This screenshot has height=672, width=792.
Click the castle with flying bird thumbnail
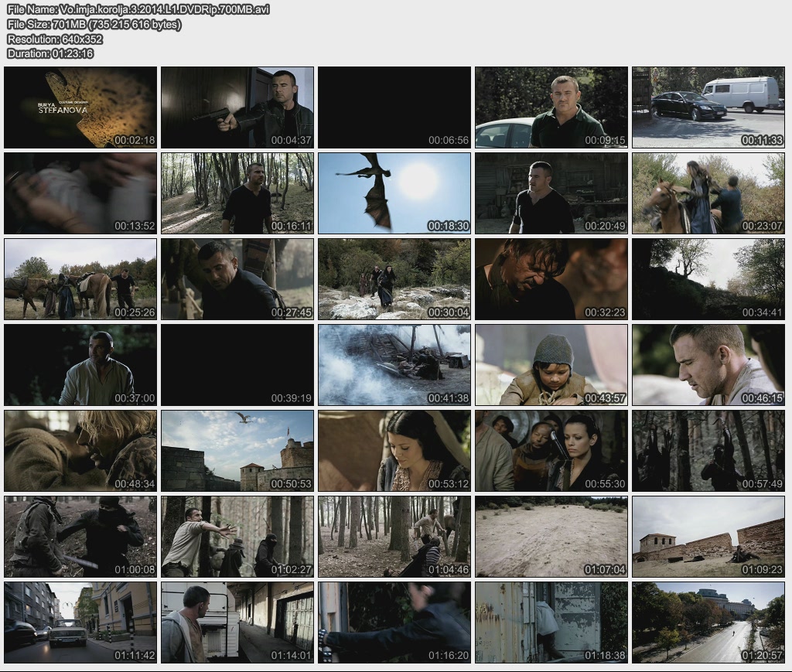[237, 451]
